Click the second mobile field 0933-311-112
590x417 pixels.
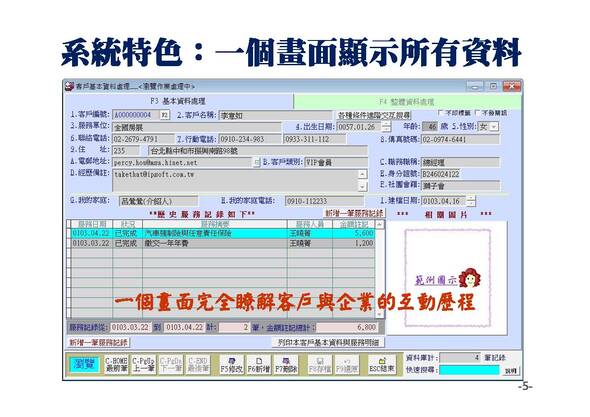pos(315,139)
